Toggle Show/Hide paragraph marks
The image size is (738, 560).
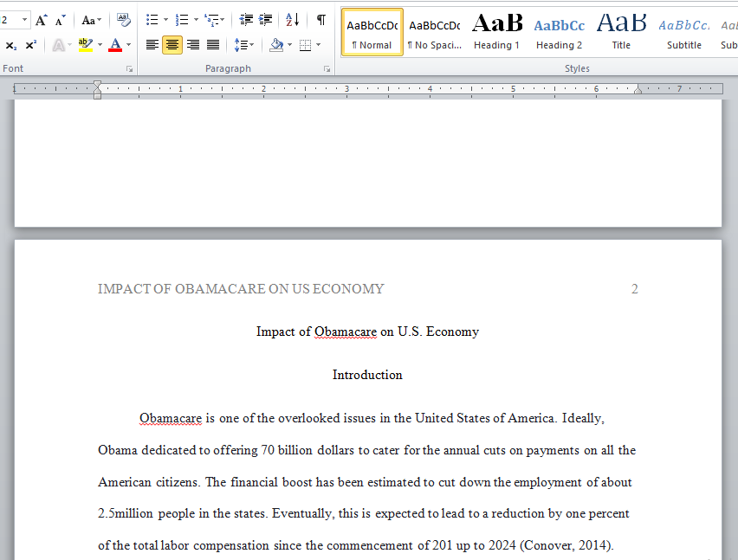(x=321, y=20)
